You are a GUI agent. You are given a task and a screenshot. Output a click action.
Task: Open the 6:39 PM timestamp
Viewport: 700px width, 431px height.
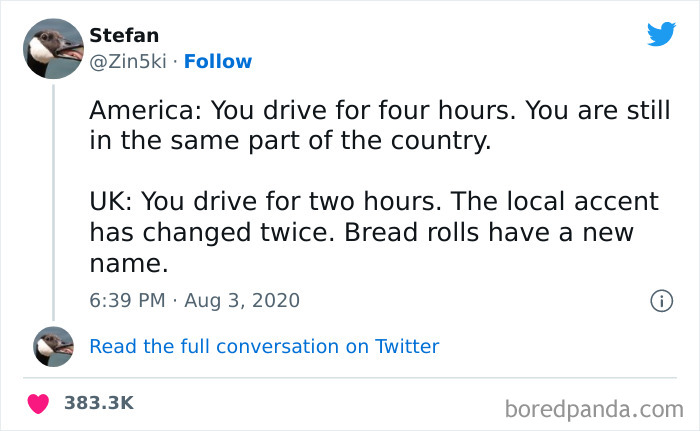[x=127, y=300]
